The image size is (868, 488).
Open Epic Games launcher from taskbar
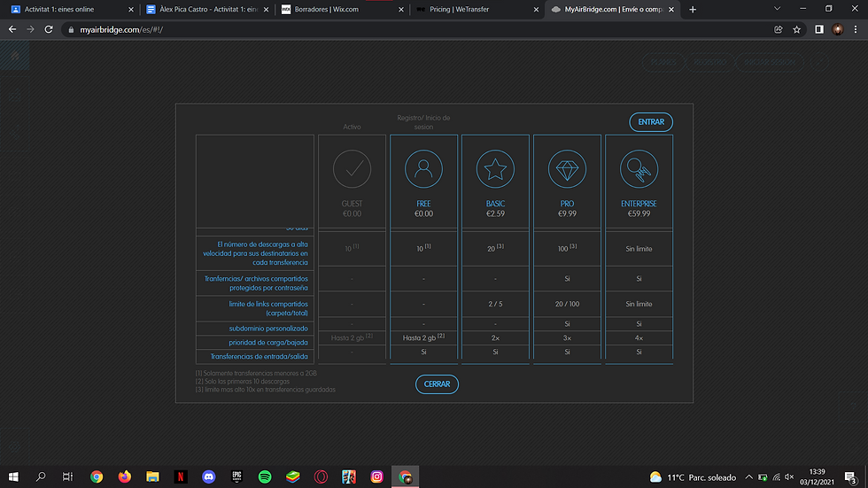[x=237, y=476]
